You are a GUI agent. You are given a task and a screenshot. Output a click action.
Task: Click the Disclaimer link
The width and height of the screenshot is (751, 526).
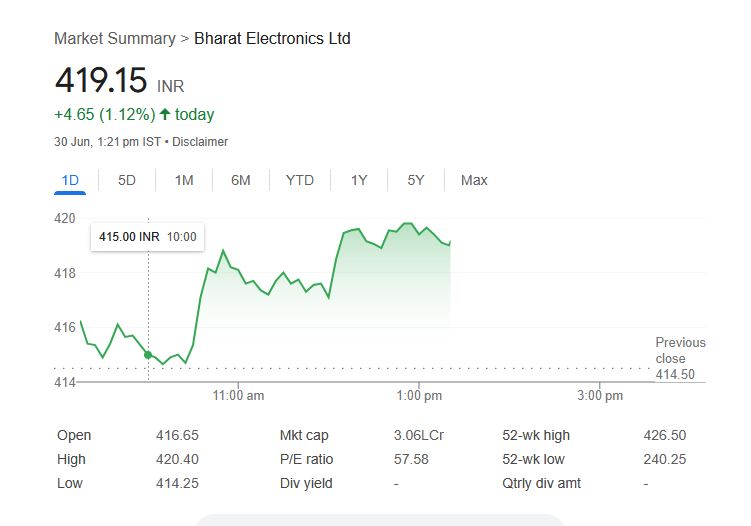tap(200, 142)
